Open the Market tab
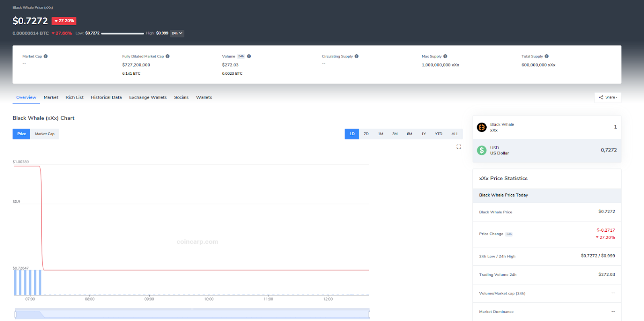644x321 pixels. click(51, 97)
